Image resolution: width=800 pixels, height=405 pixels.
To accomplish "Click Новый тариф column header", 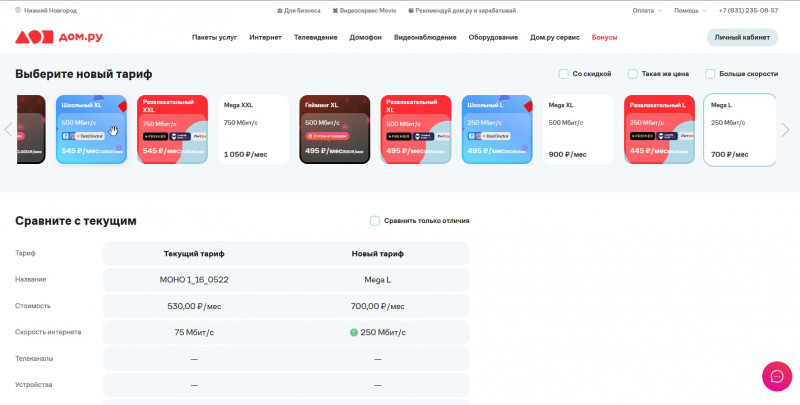I will coord(378,254).
